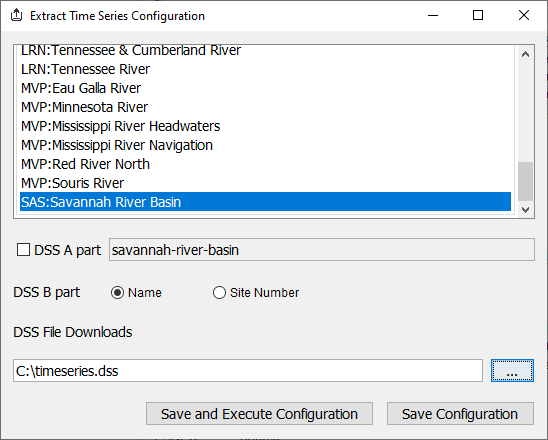
Task: Minimize the Extract Time Series window
Action: (433, 15)
